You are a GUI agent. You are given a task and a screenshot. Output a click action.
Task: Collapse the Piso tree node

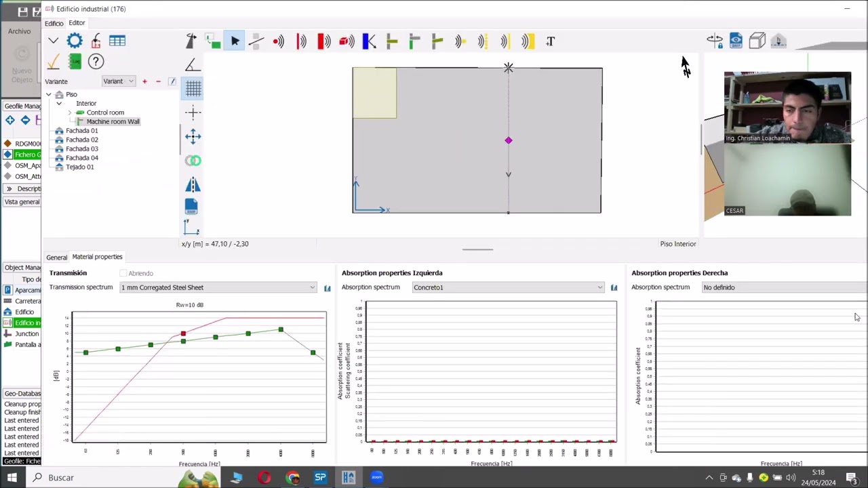tap(49, 94)
